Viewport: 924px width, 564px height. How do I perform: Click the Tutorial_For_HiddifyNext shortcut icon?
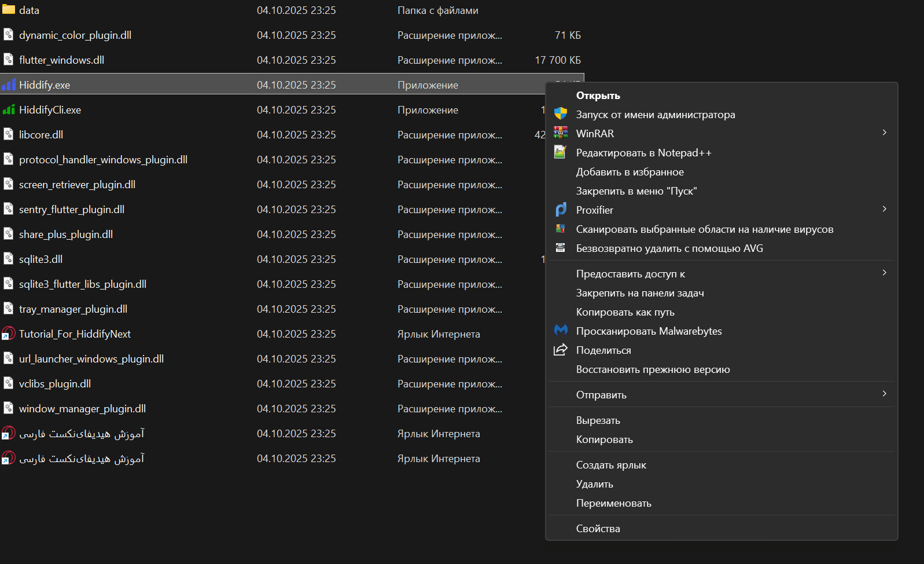coord(9,334)
